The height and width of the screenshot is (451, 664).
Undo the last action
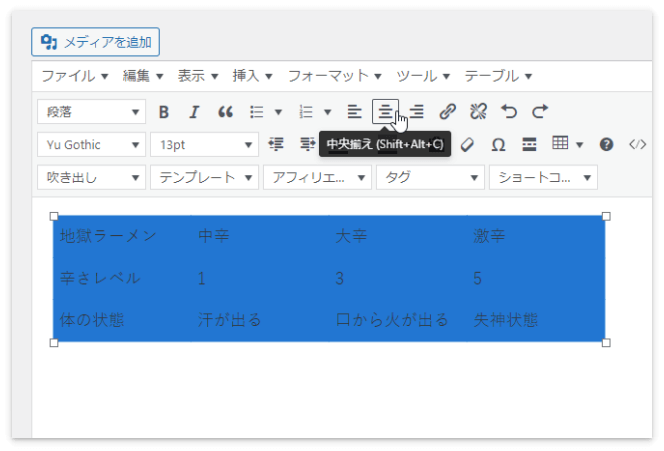[509, 112]
